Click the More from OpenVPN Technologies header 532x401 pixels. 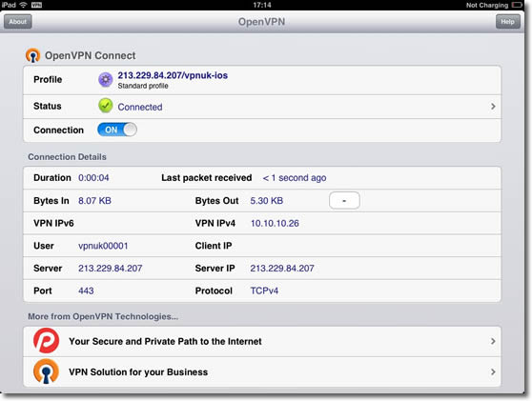pyautogui.click(x=103, y=316)
